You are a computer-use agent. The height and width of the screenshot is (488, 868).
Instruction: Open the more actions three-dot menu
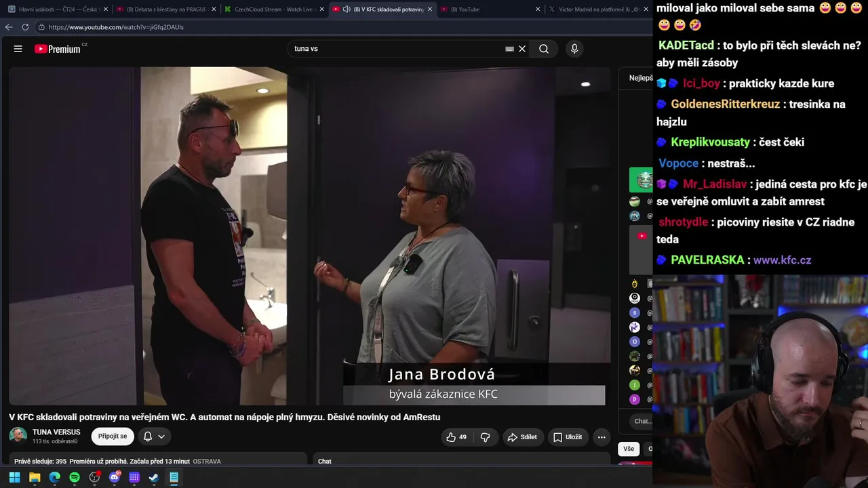(601, 437)
